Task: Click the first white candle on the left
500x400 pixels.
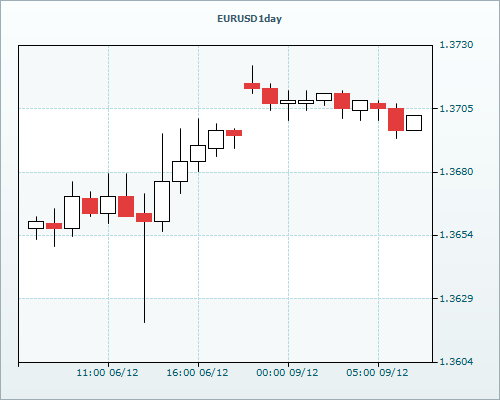Action: point(36,225)
